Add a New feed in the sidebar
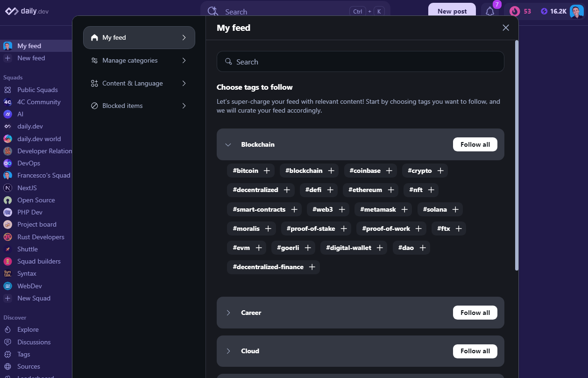Image resolution: width=588 pixels, height=378 pixels. pyautogui.click(x=36, y=58)
